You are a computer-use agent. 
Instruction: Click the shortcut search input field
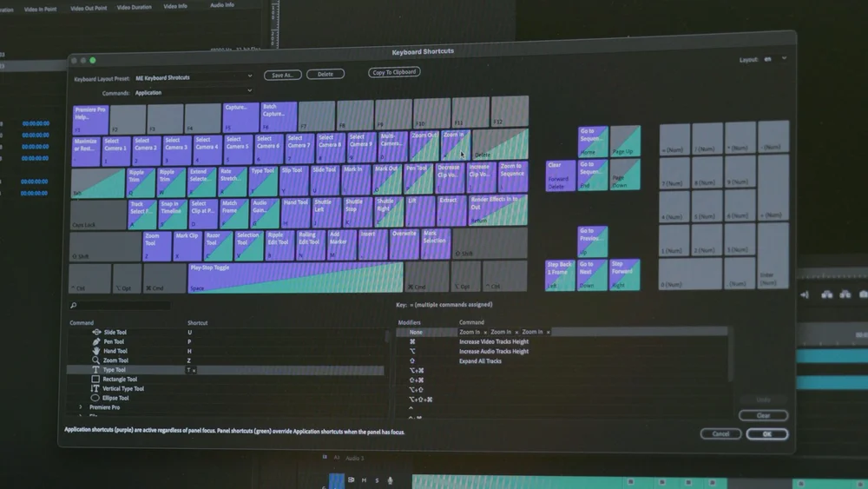coord(124,305)
